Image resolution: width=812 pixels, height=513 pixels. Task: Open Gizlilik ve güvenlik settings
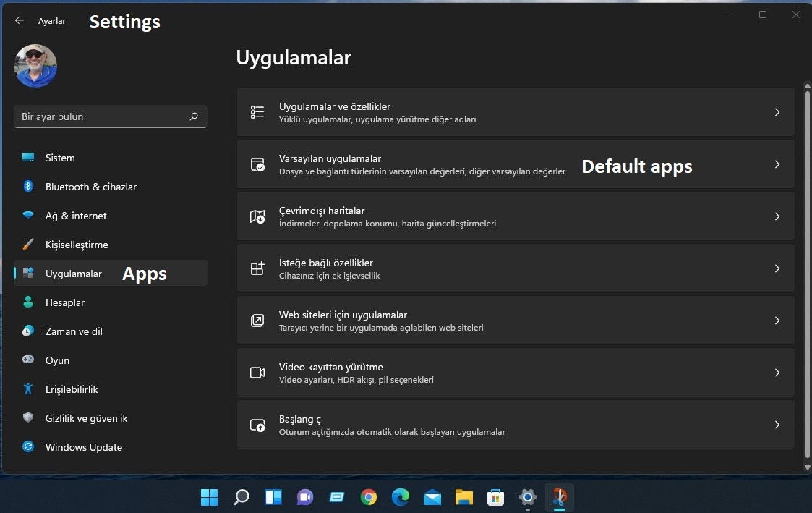tap(111, 419)
